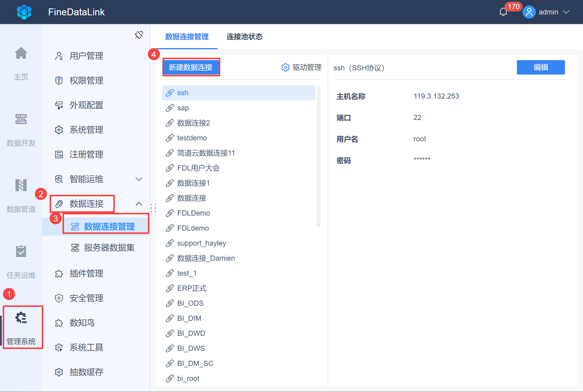583x392 pixels.
Task: Go to 主页 home icon
Action: [21, 53]
